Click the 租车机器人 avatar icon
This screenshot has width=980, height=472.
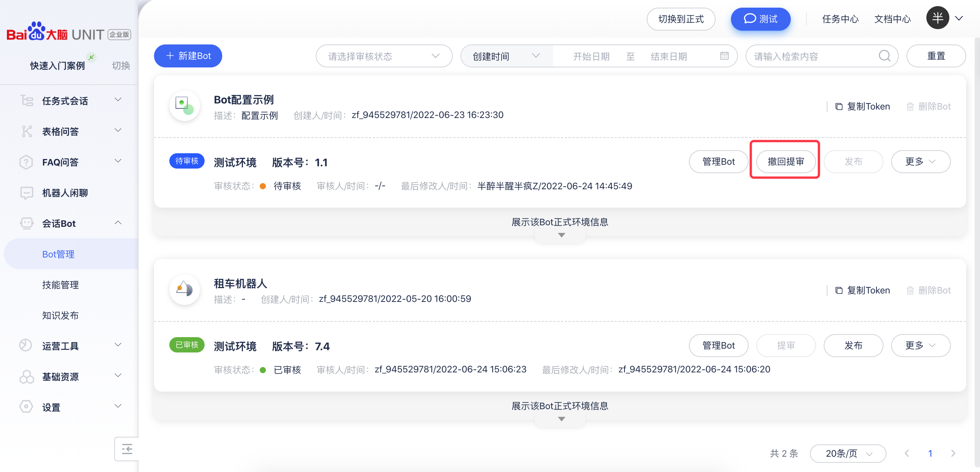click(x=185, y=290)
